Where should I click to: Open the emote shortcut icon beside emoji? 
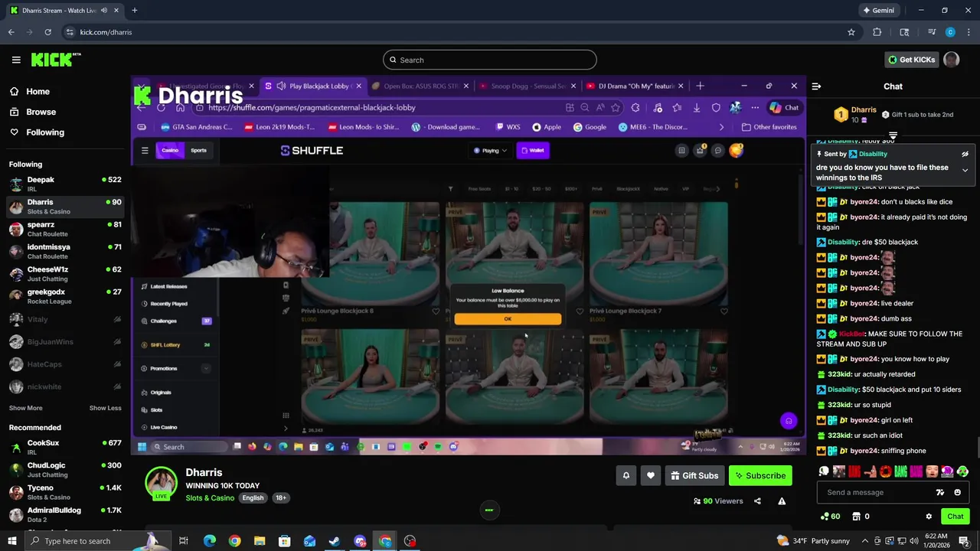coord(940,493)
